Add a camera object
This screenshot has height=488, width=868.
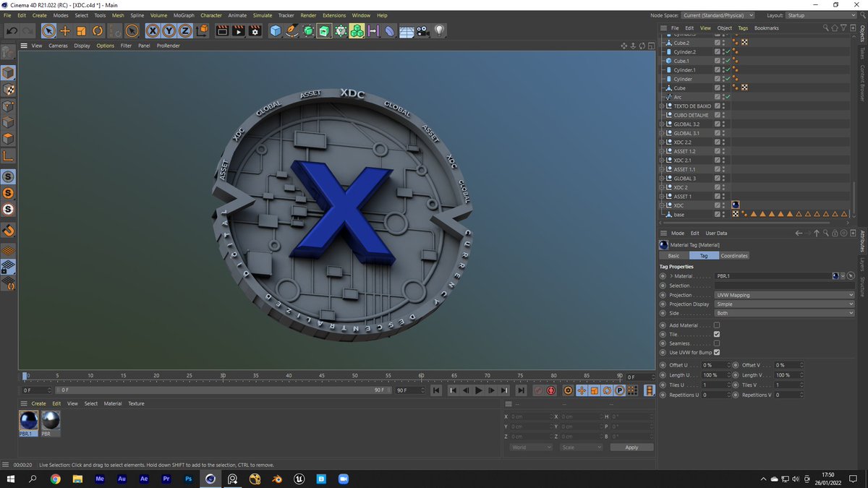pos(422,31)
